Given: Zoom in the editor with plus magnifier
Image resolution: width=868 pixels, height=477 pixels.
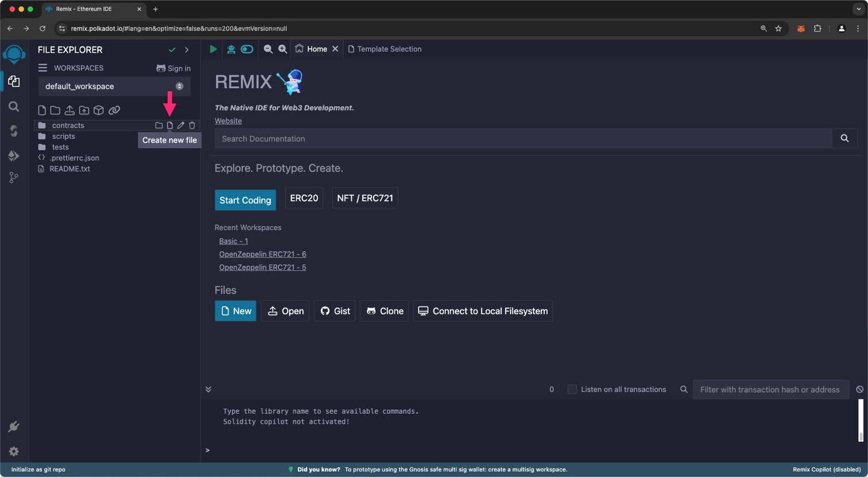Looking at the screenshot, I should (282, 49).
